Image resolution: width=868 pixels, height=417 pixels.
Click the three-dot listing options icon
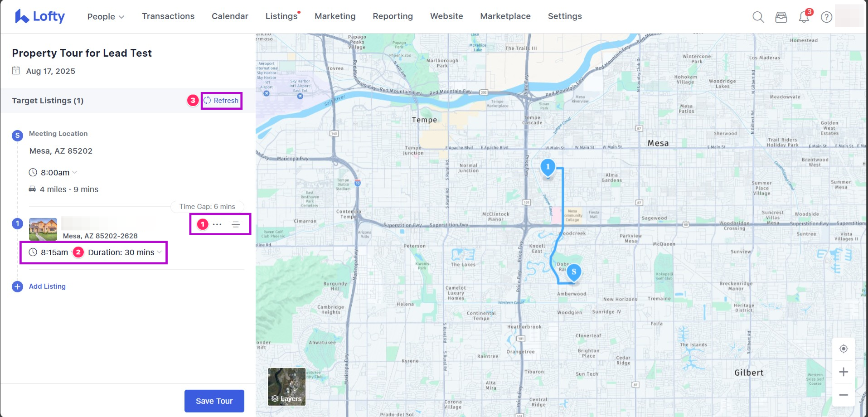pos(218,224)
